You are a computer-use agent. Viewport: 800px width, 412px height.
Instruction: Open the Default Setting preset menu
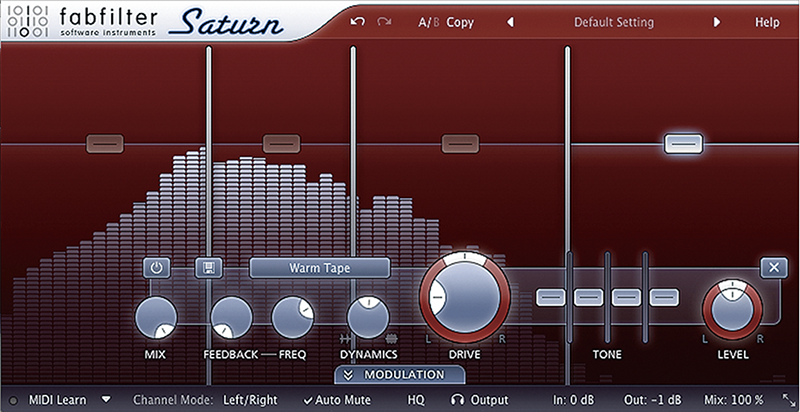pyautogui.click(x=614, y=22)
